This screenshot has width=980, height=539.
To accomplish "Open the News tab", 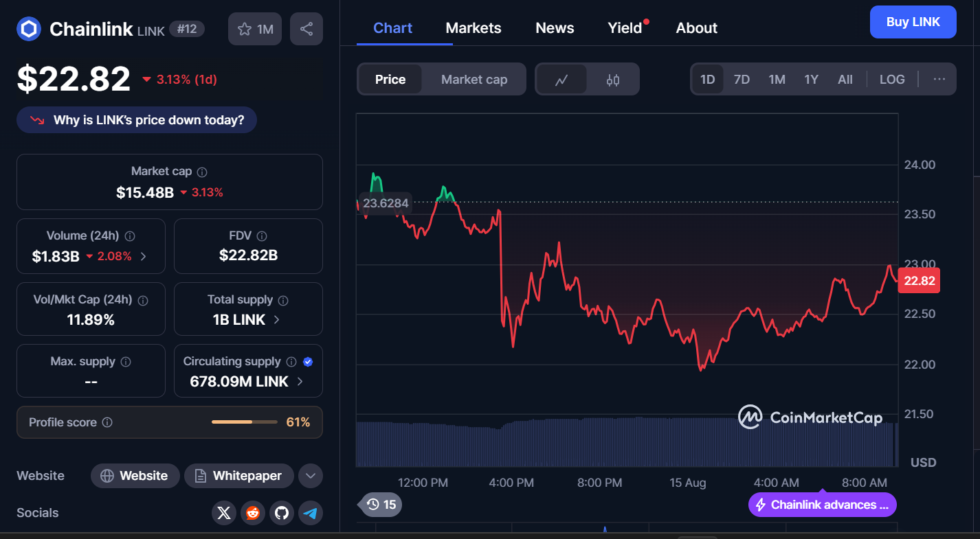I will 555,28.
